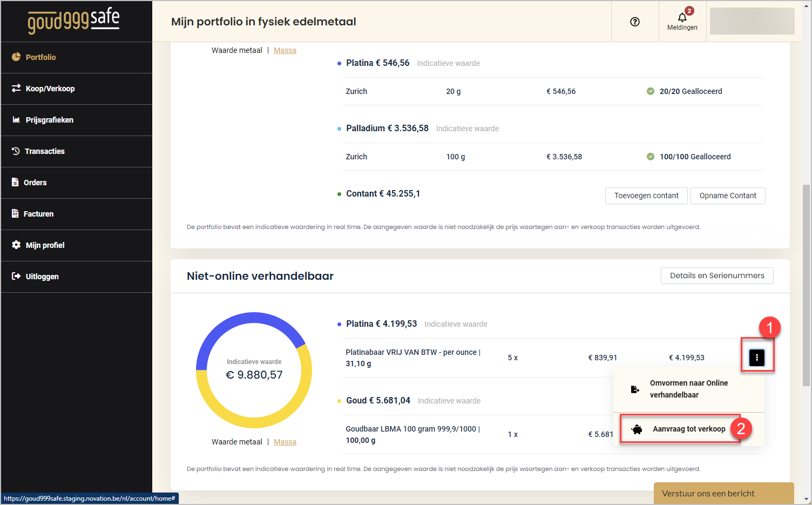Click the Orders document icon
812x505 pixels.
[15, 182]
